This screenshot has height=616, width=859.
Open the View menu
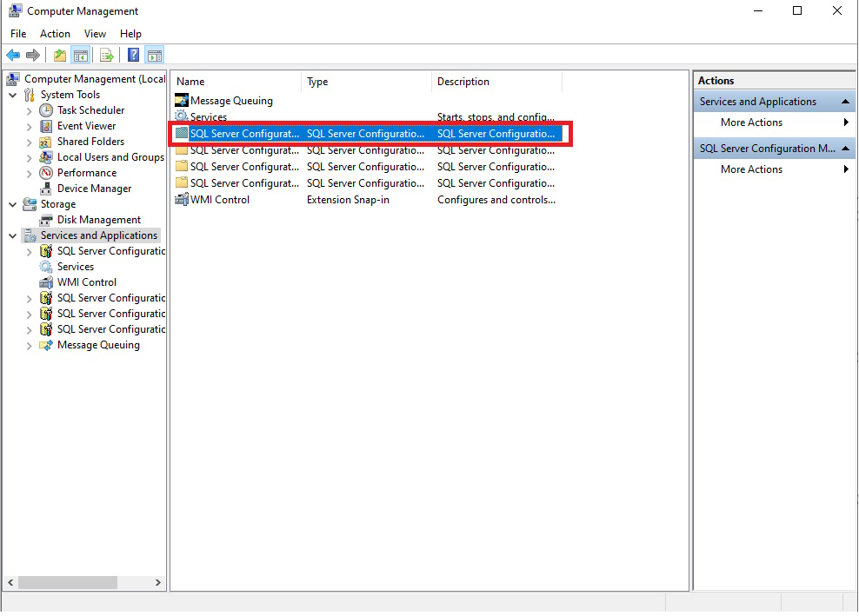[95, 34]
